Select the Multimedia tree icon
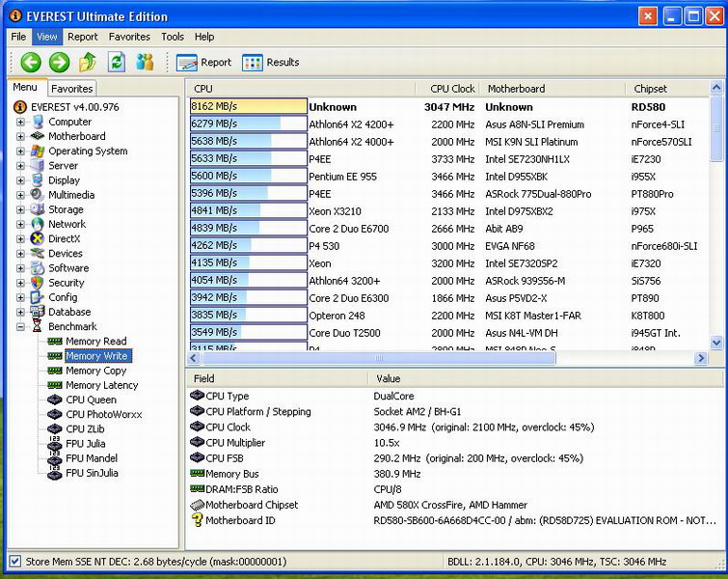Image resolution: width=728 pixels, height=579 pixels. [x=38, y=195]
